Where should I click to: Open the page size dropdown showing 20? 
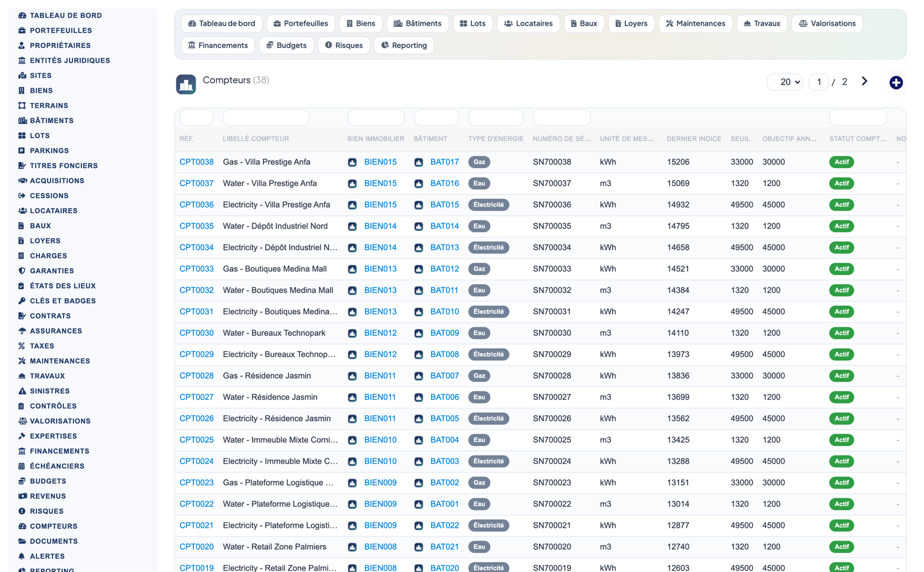pyautogui.click(x=785, y=82)
